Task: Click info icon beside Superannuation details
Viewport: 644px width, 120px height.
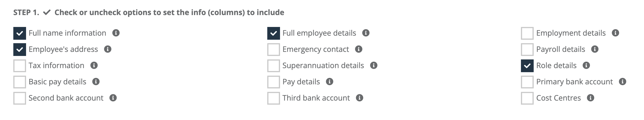Action: [374, 66]
